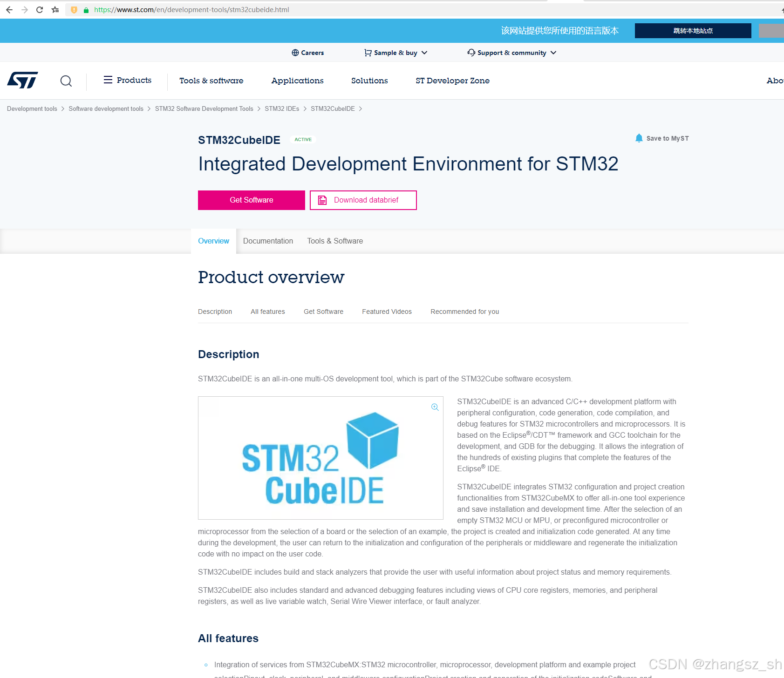Click the document icon in Download databrief
784x678 pixels.
click(x=322, y=200)
